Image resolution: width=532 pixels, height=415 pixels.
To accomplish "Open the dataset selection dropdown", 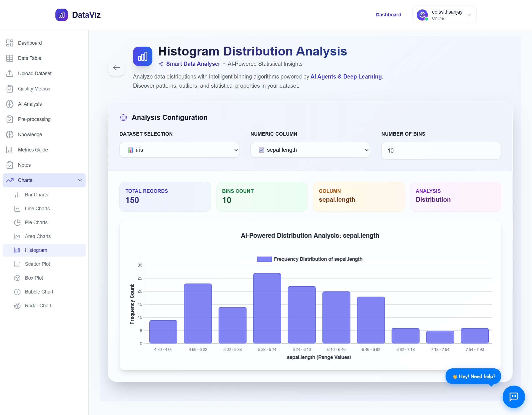I will [x=179, y=150].
